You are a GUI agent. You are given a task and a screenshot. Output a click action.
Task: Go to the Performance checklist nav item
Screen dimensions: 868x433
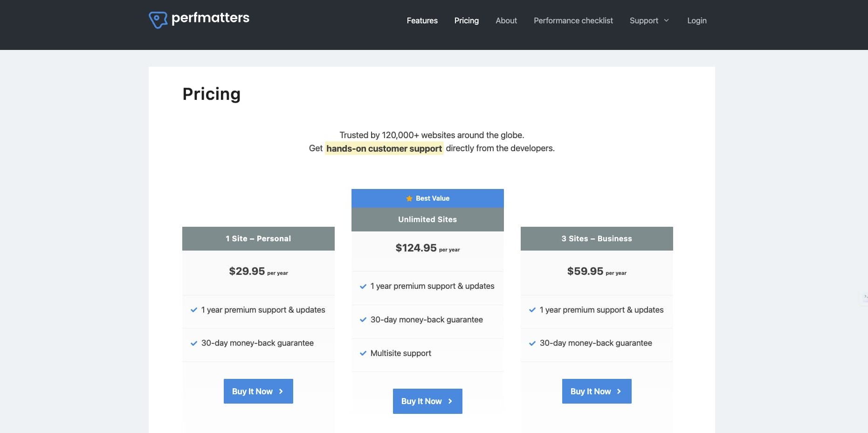573,21
